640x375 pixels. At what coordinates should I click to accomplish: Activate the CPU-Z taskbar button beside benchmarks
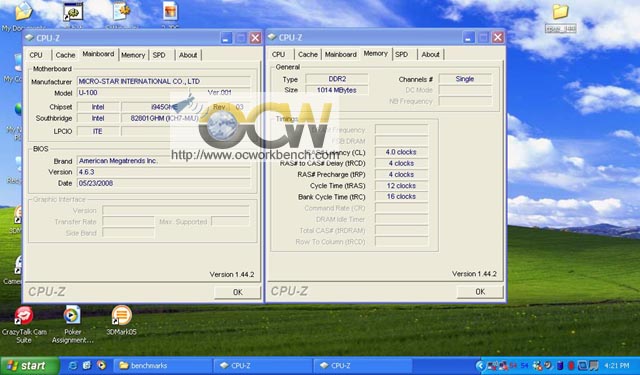click(x=263, y=366)
